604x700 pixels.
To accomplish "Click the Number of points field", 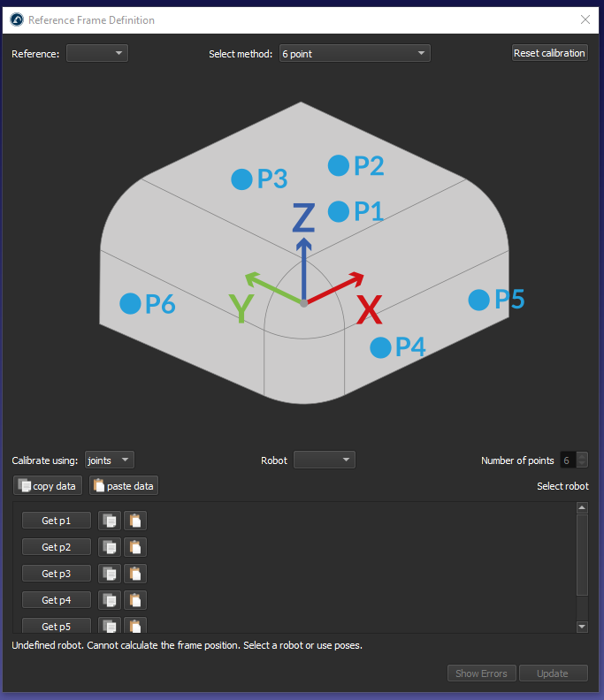I will [x=569, y=460].
